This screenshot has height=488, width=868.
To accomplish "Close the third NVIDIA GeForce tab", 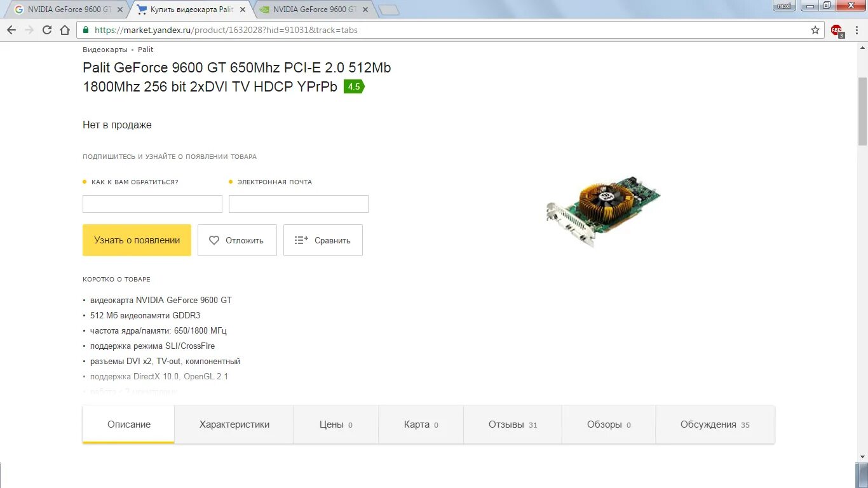I will [365, 10].
